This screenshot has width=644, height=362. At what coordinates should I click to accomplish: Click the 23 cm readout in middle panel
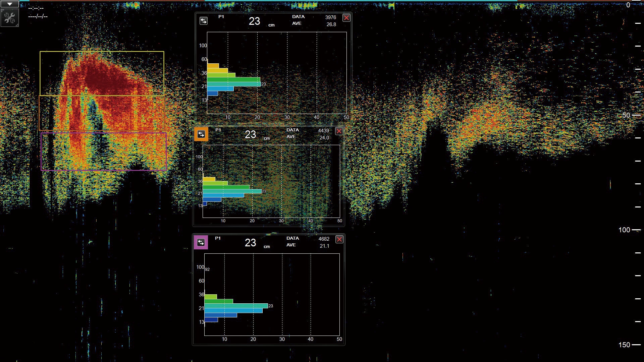[251, 134]
